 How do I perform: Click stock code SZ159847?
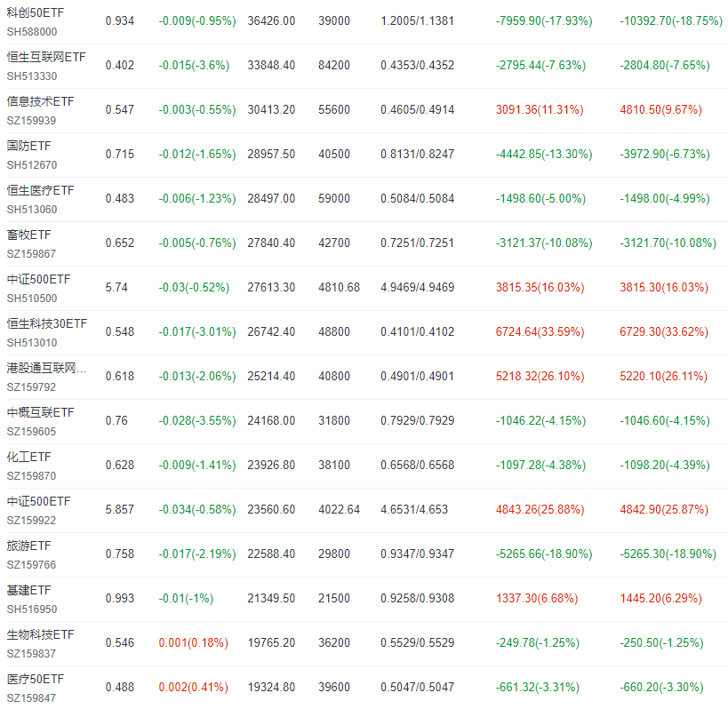(x=31, y=697)
